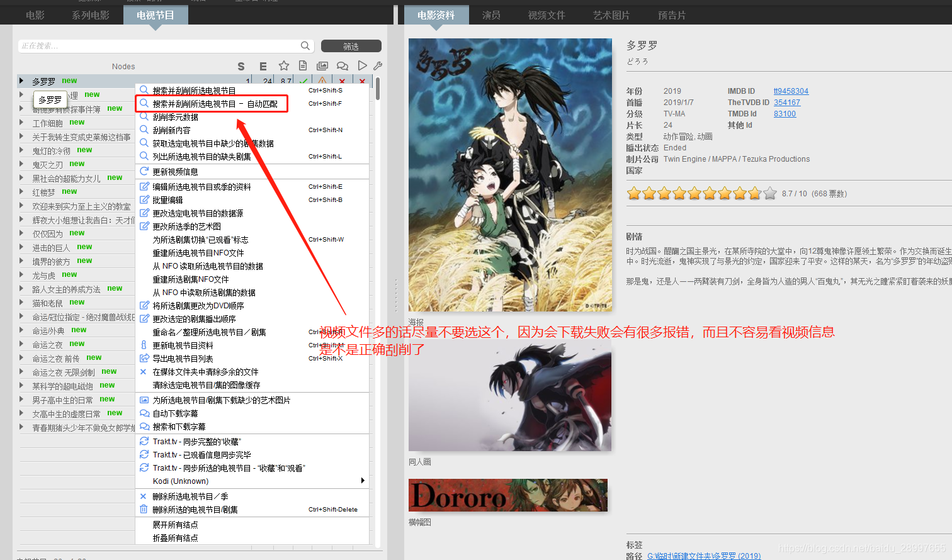This screenshot has height=560, width=952.
Task: Click the magnifier icon next to 刮削新内容
Action: (x=144, y=130)
